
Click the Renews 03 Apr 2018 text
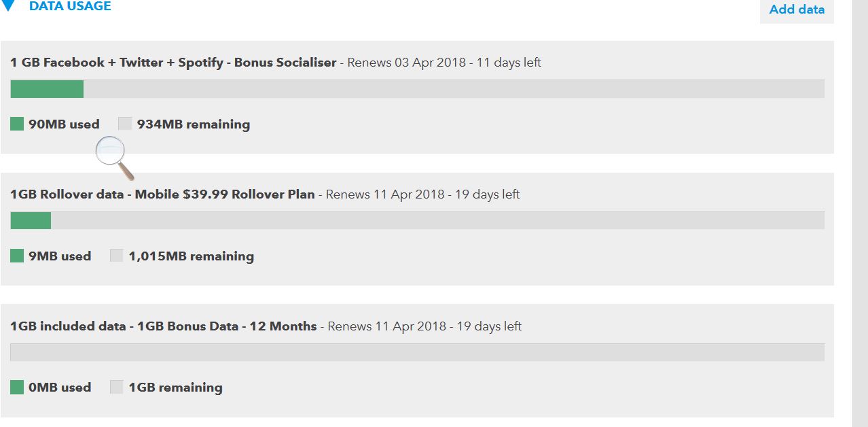pos(407,63)
